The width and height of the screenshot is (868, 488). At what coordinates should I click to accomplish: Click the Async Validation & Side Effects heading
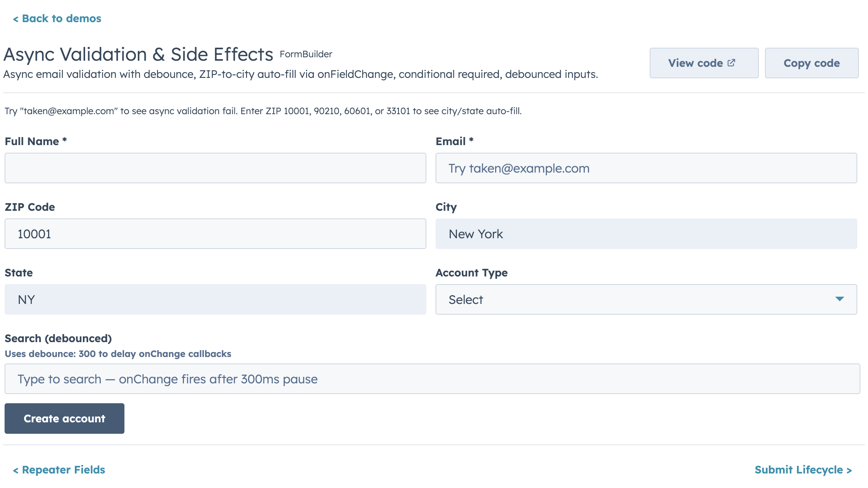click(138, 54)
